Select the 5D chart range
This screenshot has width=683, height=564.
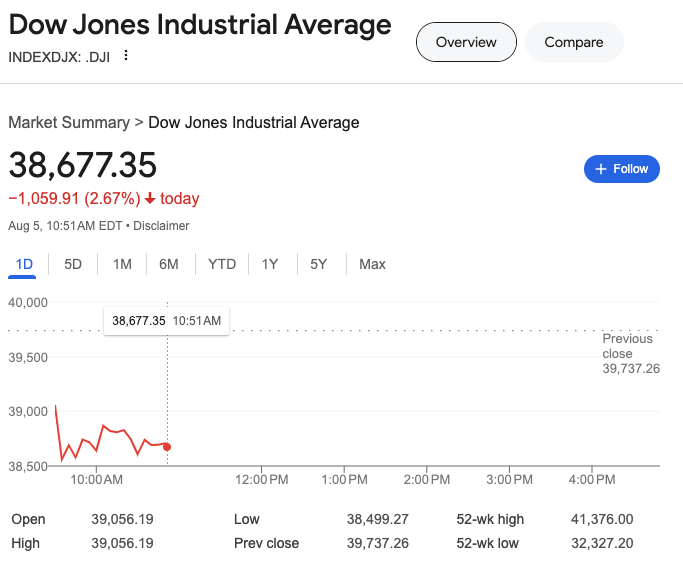[73, 264]
